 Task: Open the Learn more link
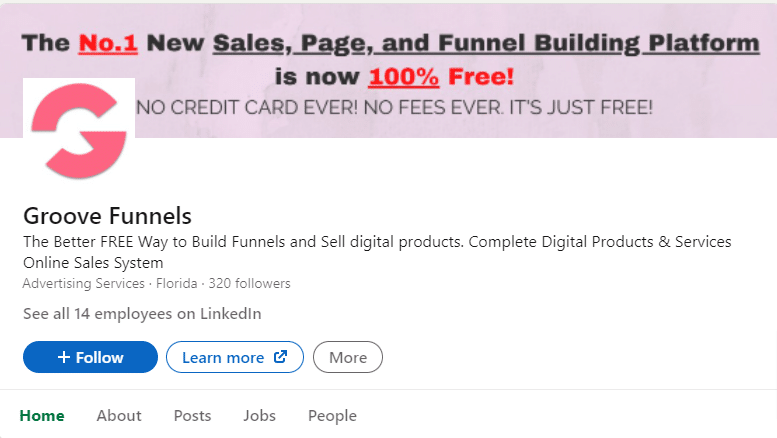(x=234, y=357)
